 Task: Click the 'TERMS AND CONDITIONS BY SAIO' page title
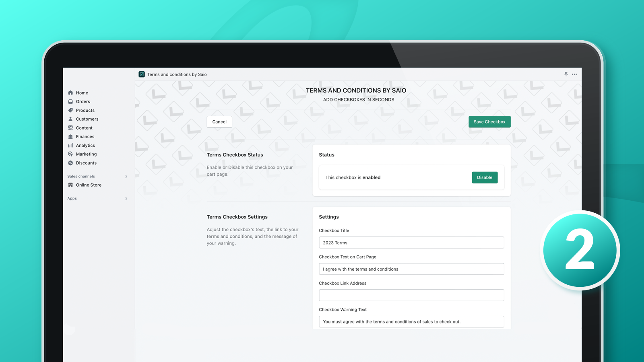tap(356, 90)
